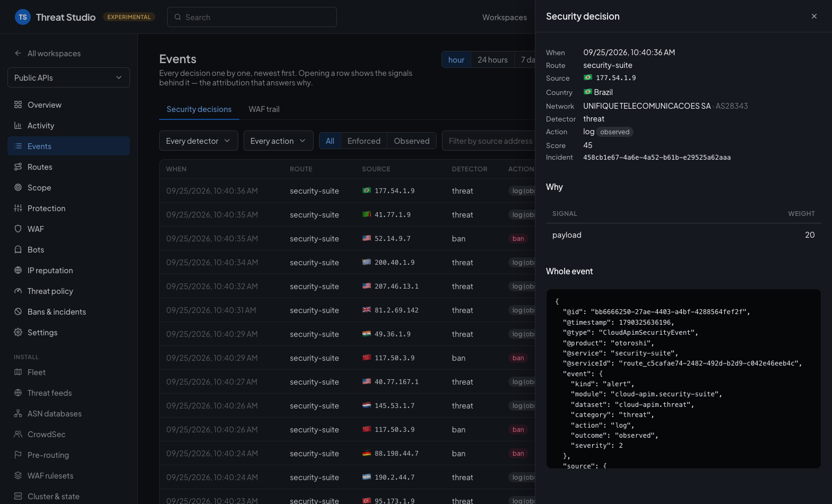This screenshot has height=504, width=832.
Task: Select the 88.198.44.7 ban event row
Action: click(x=347, y=453)
